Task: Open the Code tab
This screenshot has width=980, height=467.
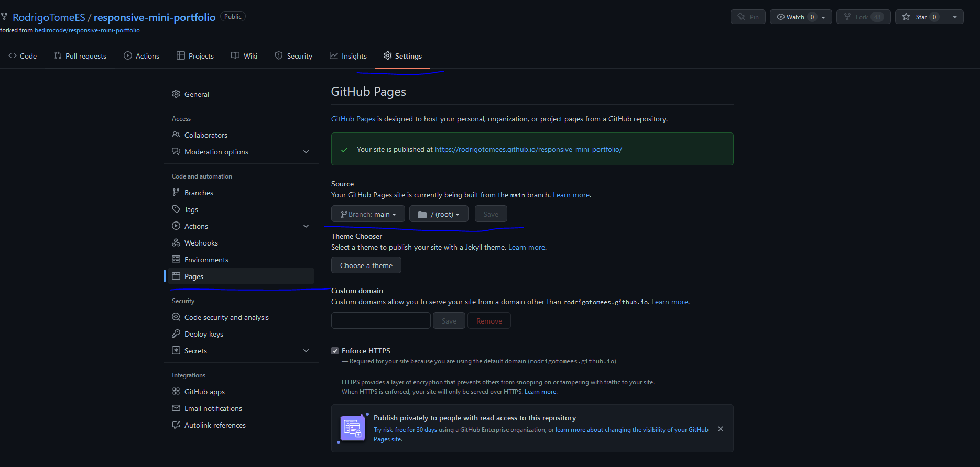Action: 23,56
